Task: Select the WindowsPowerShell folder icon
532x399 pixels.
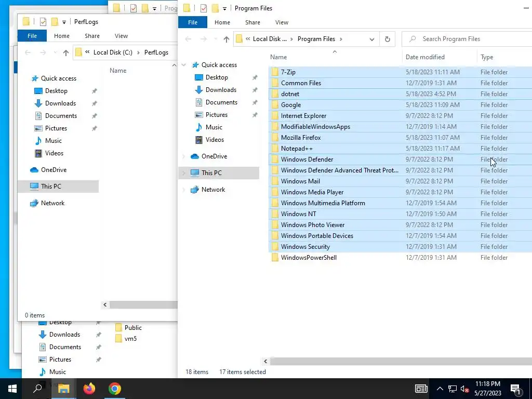Action: 275,258
